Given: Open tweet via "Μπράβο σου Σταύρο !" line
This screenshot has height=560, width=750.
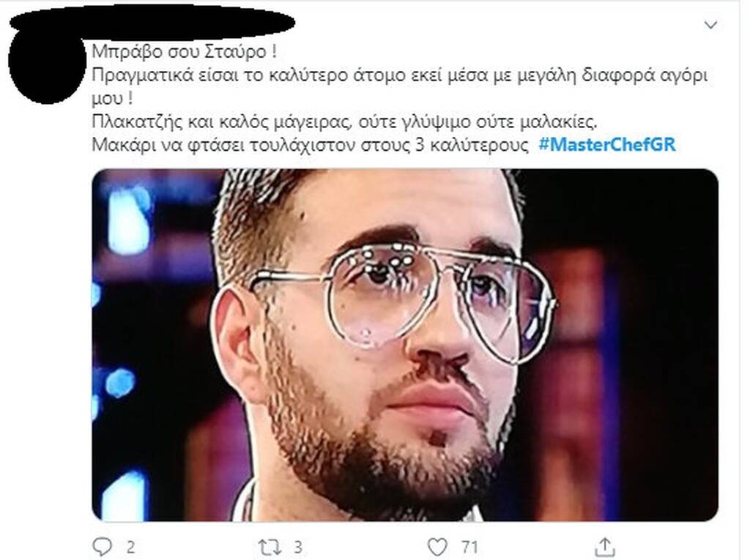Looking at the screenshot, I should (184, 52).
